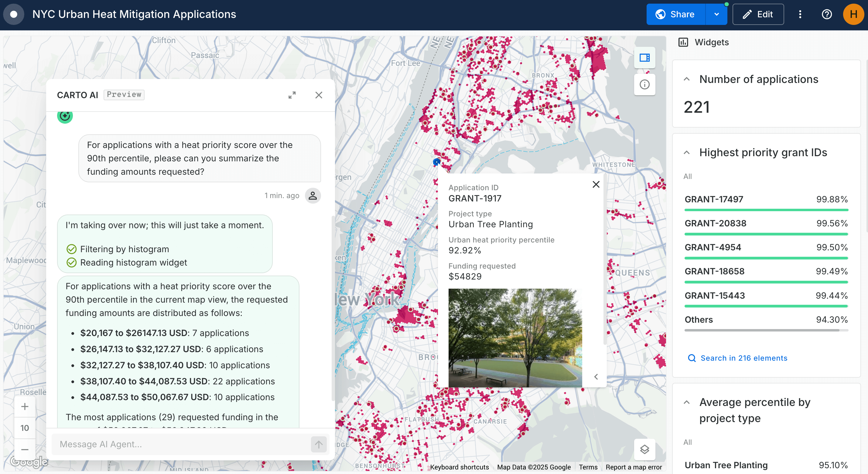Send the AI agent message arrow
The image size is (868, 474).
pos(318,444)
